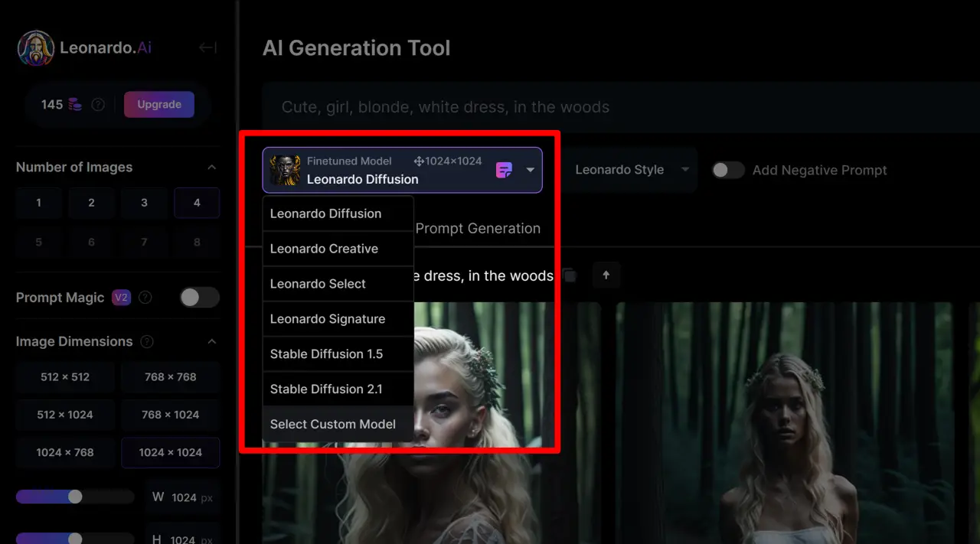Collapse the sidebar with the arrow icon
Screen dimensions: 980x544
[207, 47]
